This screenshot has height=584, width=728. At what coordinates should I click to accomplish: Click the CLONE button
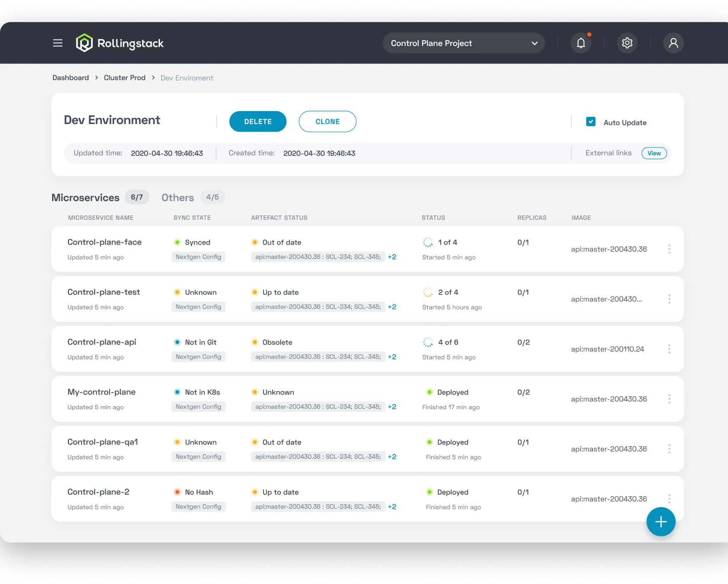pyautogui.click(x=328, y=121)
